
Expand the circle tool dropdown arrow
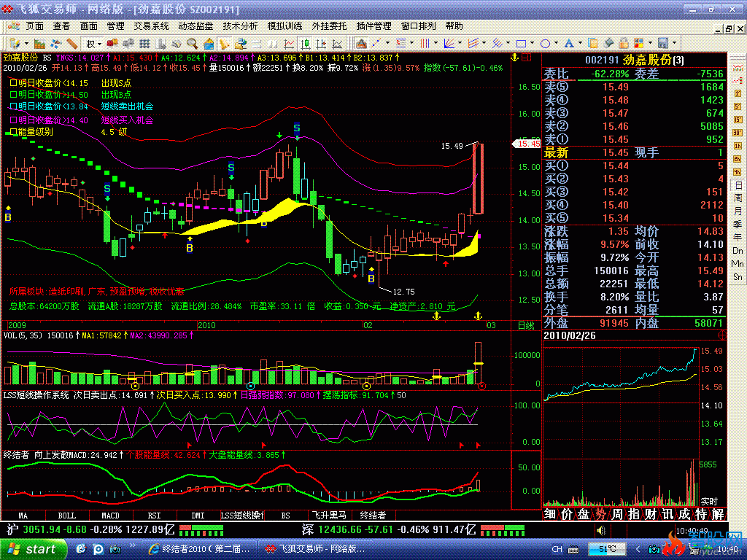point(556,44)
